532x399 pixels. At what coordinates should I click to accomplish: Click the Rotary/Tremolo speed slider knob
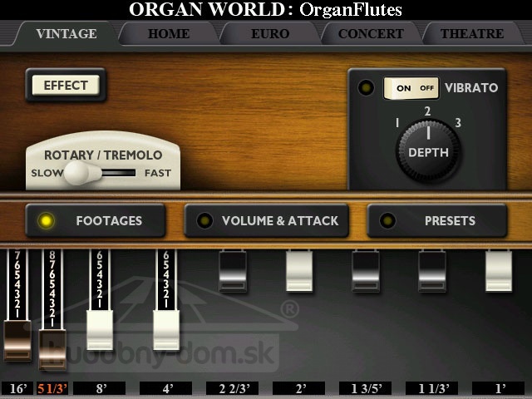pyautogui.click(x=77, y=173)
